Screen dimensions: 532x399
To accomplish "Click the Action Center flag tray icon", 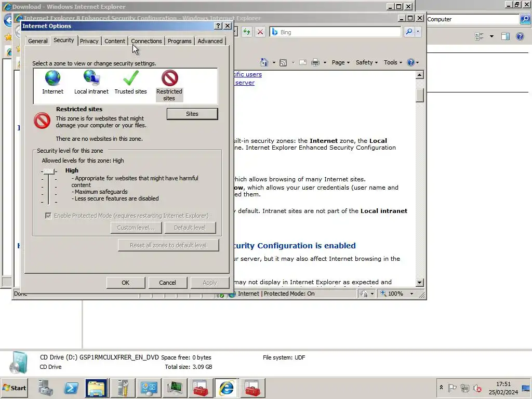I will coord(452,388).
